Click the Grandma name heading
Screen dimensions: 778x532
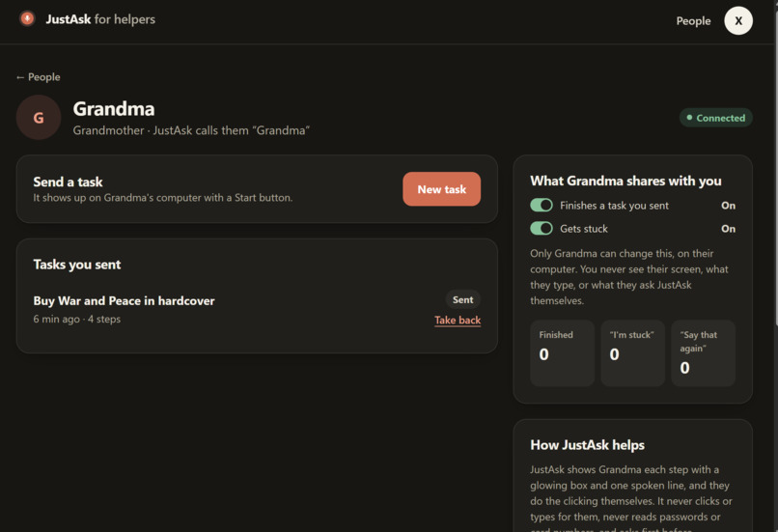coord(114,109)
